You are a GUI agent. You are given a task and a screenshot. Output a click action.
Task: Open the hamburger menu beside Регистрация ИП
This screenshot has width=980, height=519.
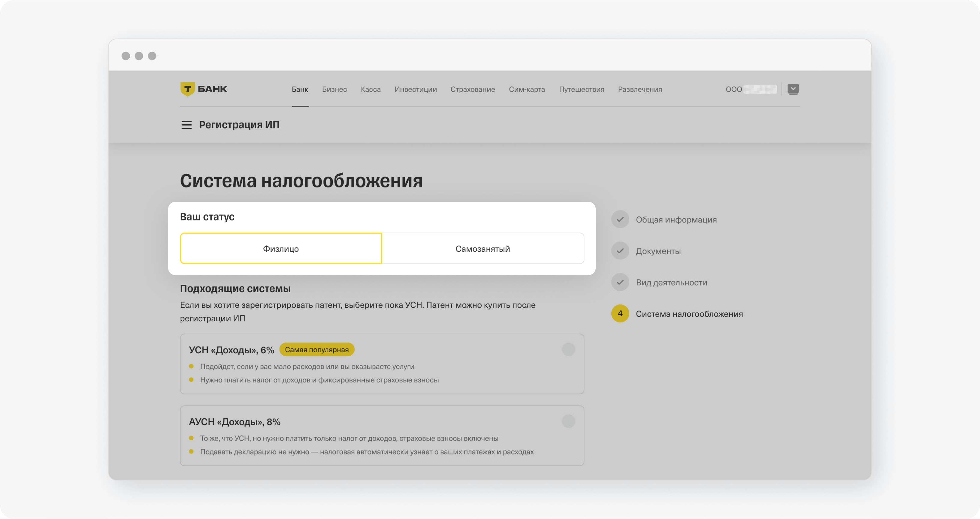pos(186,125)
